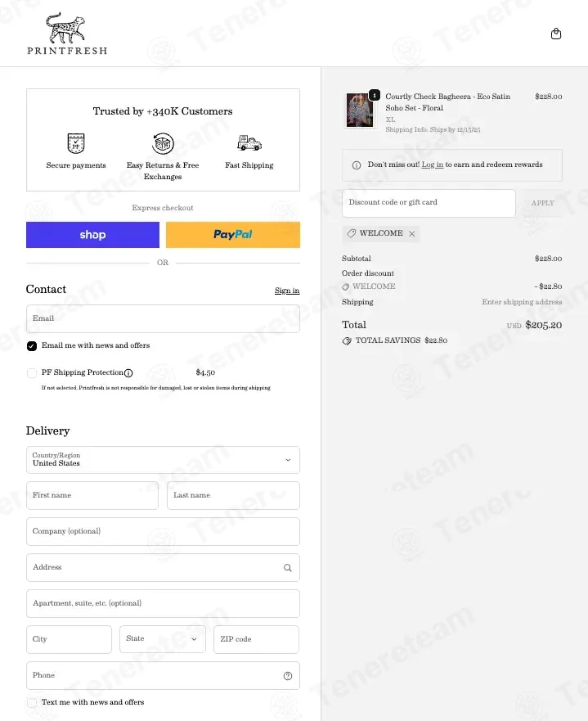Remove the WELCOME discount code tag

click(412, 233)
